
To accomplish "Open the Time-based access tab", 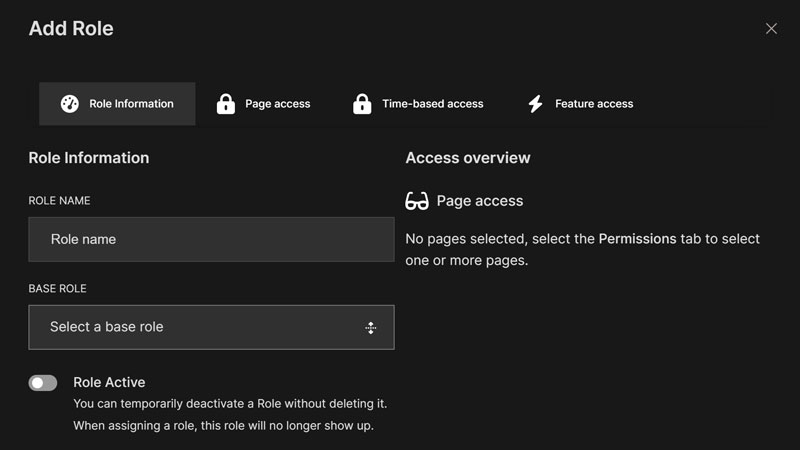I will 432,104.
